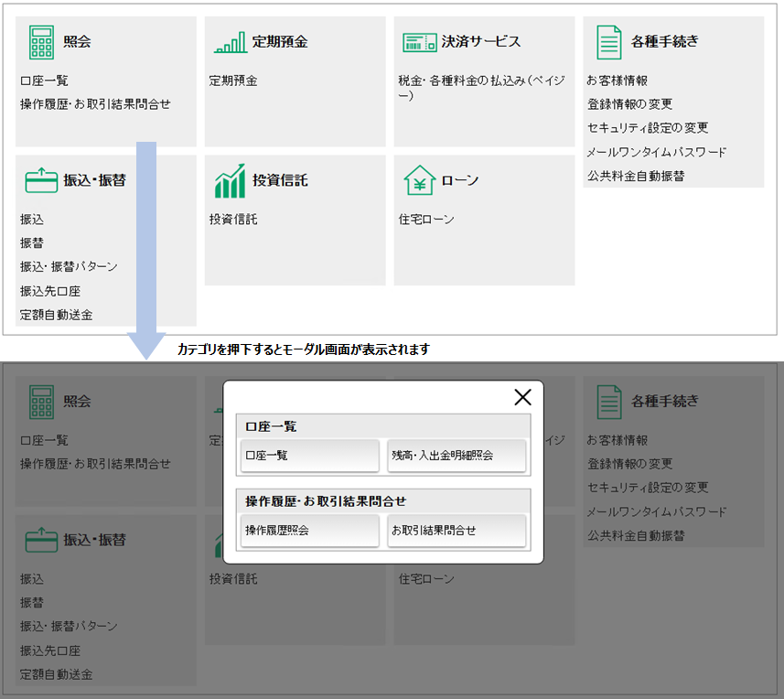The image size is (784, 699).
Task: Click dimmed 振込・振替パターン behind the modal
Action: pos(69,626)
